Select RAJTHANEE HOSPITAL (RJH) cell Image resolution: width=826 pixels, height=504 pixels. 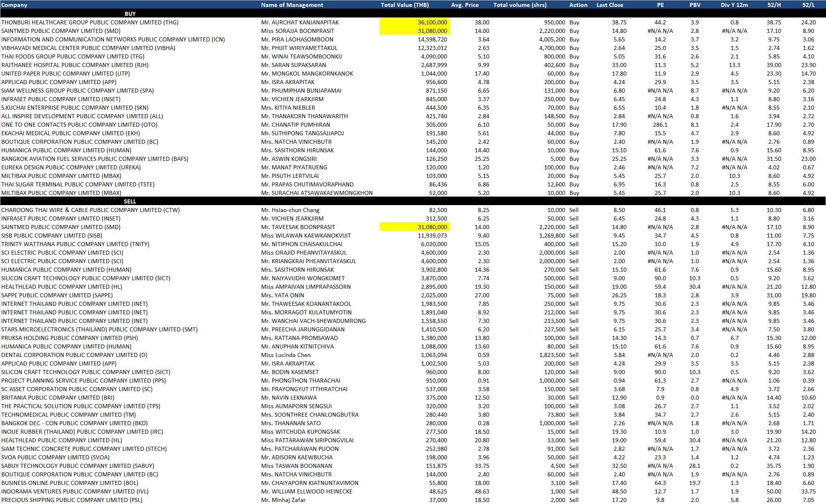coord(75,65)
